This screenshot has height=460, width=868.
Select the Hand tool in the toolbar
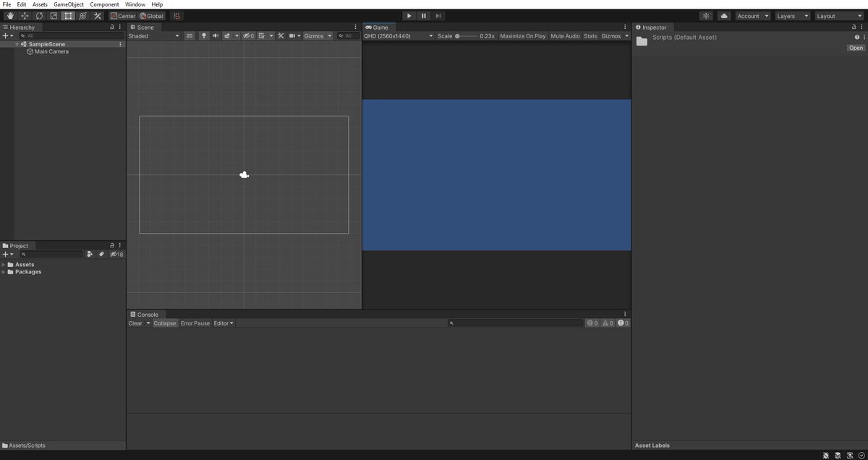pyautogui.click(x=9, y=15)
